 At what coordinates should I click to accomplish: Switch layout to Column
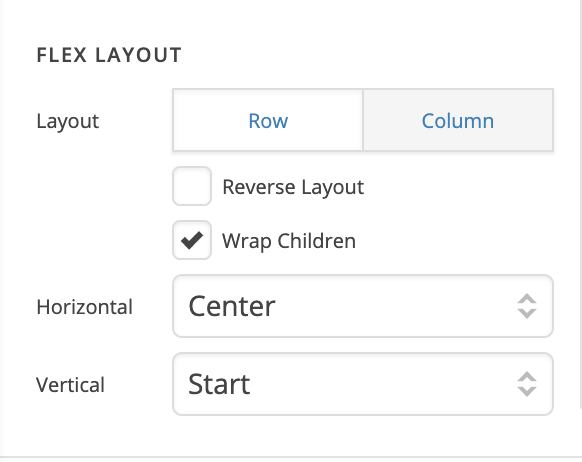coord(458,120)
